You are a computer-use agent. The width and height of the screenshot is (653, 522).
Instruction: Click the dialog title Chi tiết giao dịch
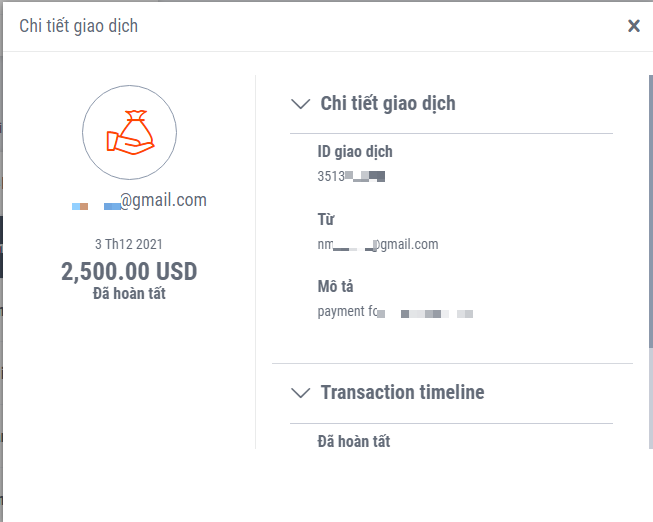tap(79, 26)
